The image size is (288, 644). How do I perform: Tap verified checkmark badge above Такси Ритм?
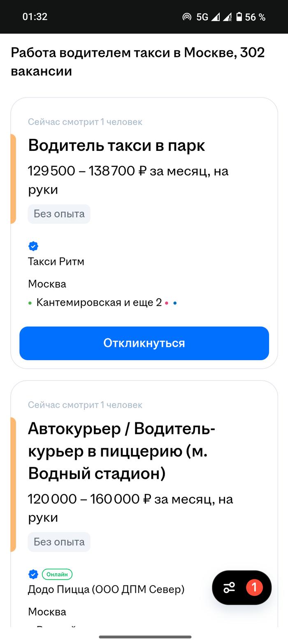point(33,246)
